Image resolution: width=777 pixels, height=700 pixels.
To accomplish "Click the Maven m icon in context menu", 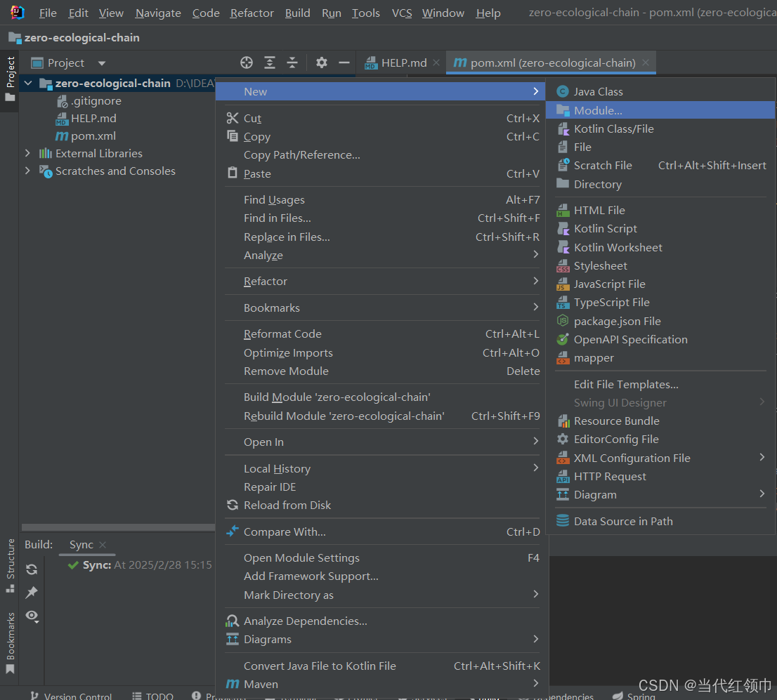I will (x=233, y=684).
